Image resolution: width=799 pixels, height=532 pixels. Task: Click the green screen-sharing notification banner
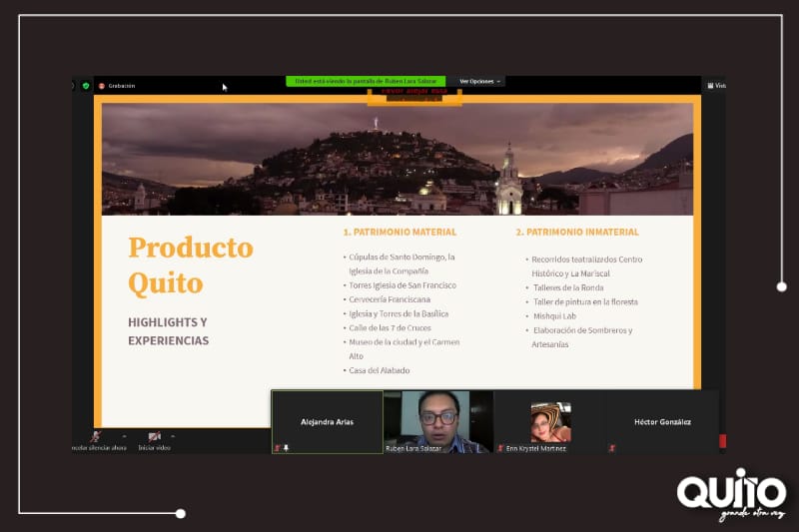[366, 81]
